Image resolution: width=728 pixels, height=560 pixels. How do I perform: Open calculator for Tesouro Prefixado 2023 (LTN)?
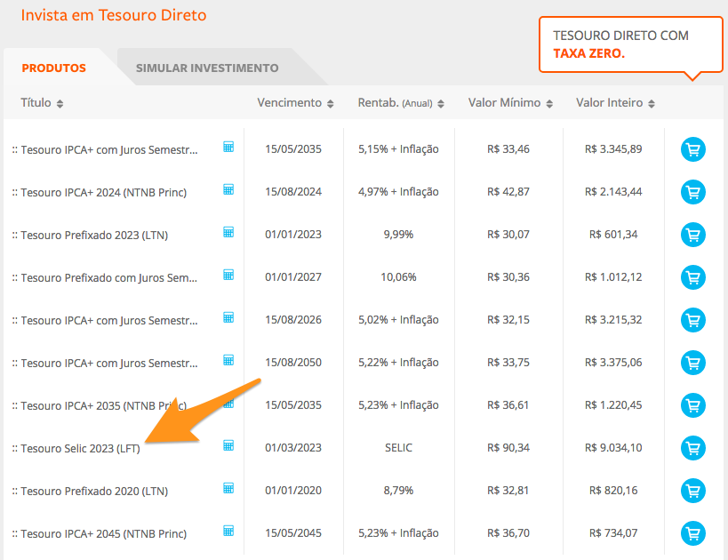[228, 232]
